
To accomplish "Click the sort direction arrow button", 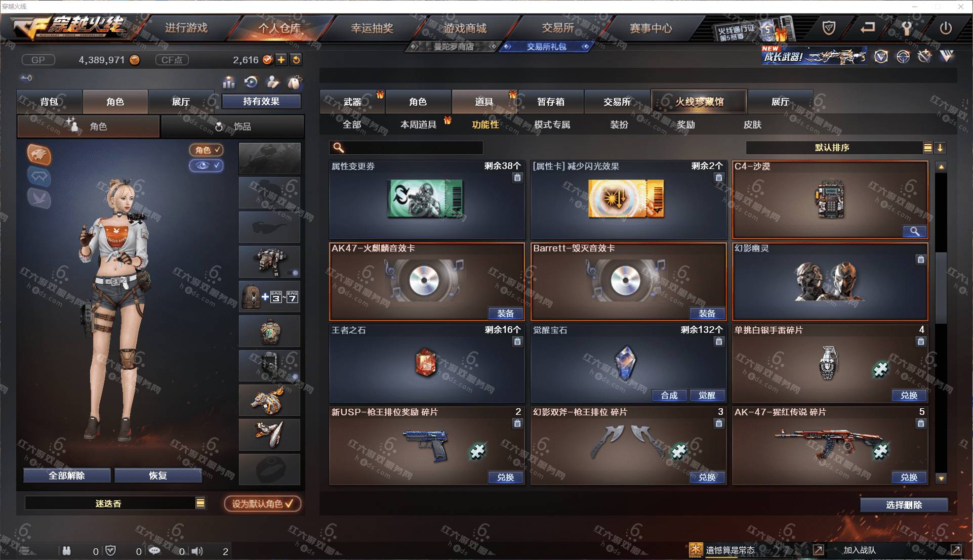I will click(940, 148).
